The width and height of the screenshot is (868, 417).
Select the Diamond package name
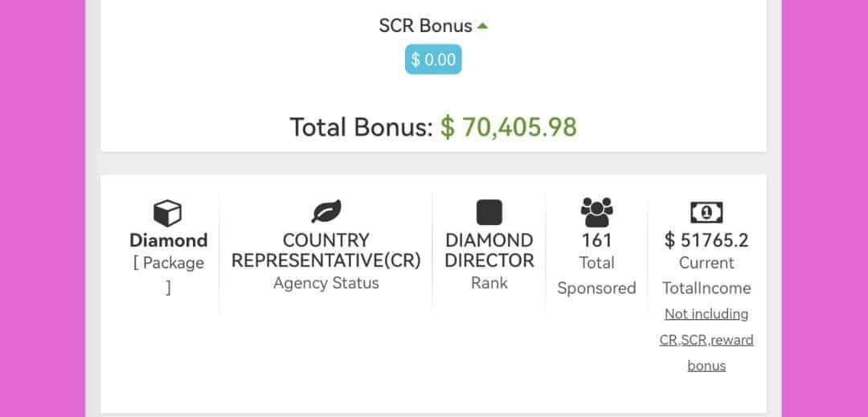pos(168,240)
